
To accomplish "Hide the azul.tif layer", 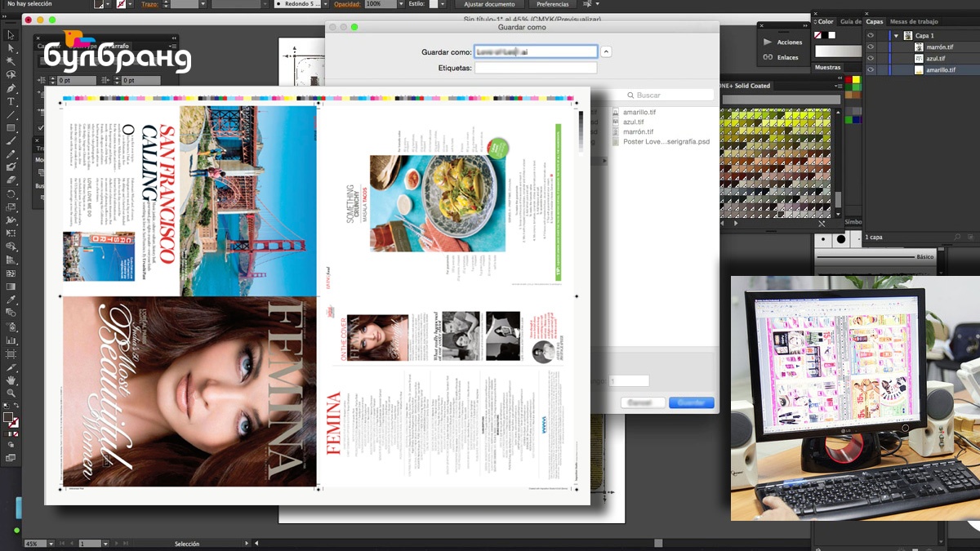I will (x=871, y=59).
